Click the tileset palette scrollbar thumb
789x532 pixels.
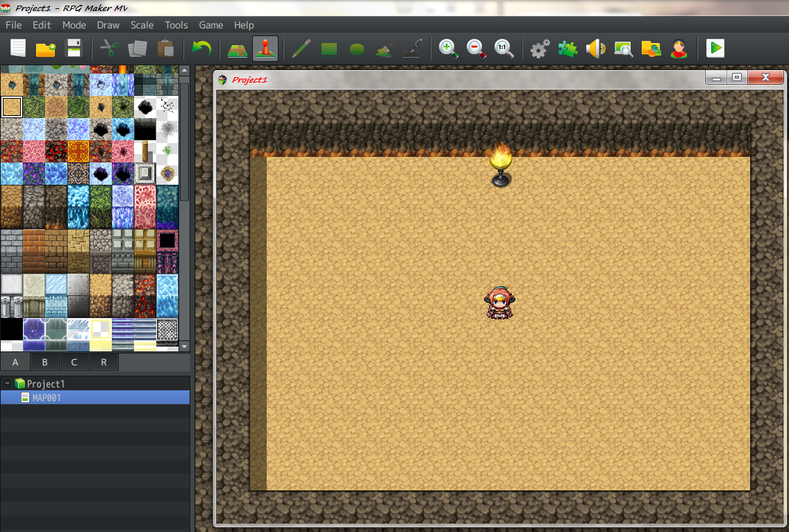point(185,141)
